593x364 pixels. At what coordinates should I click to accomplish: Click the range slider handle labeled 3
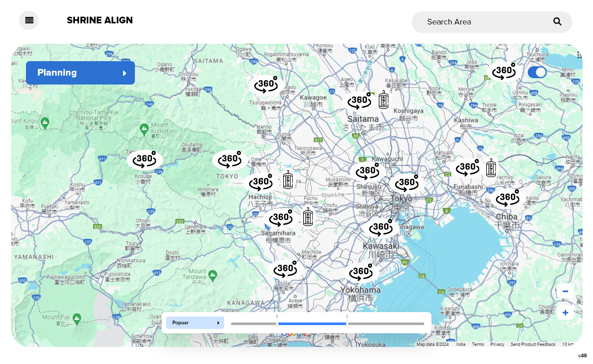click(x=347, y=324)
